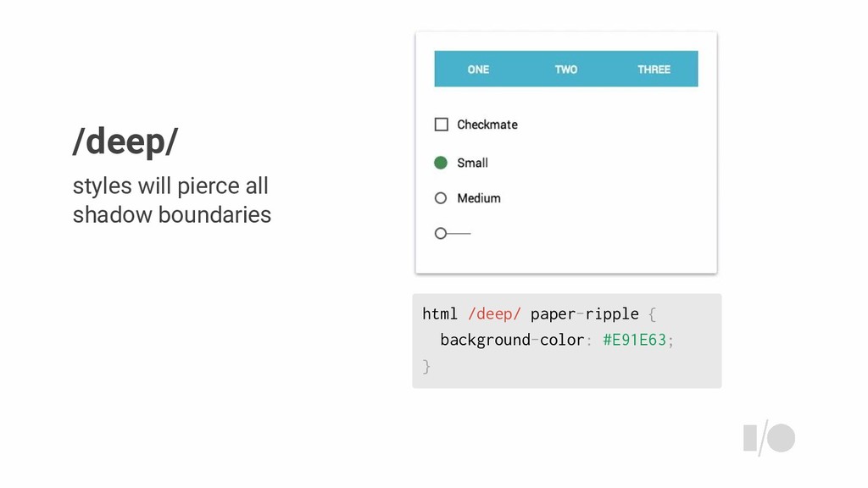Click the slider track line

coord(459,234)
